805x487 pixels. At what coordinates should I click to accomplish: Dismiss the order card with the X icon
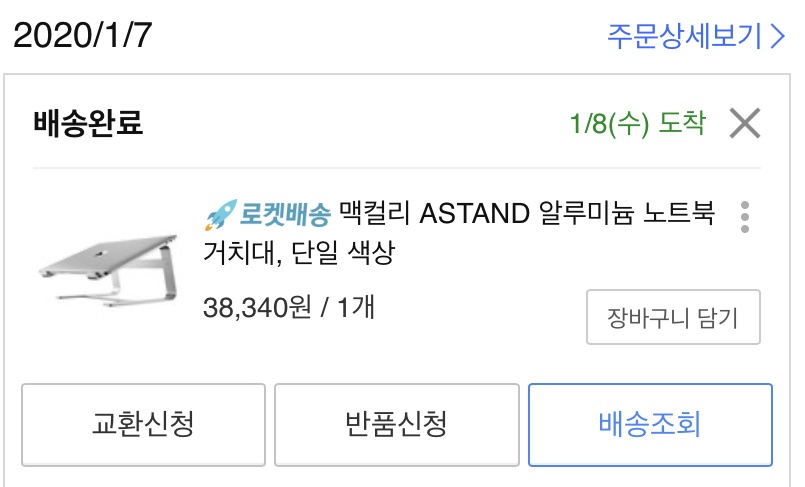(744, 123)
